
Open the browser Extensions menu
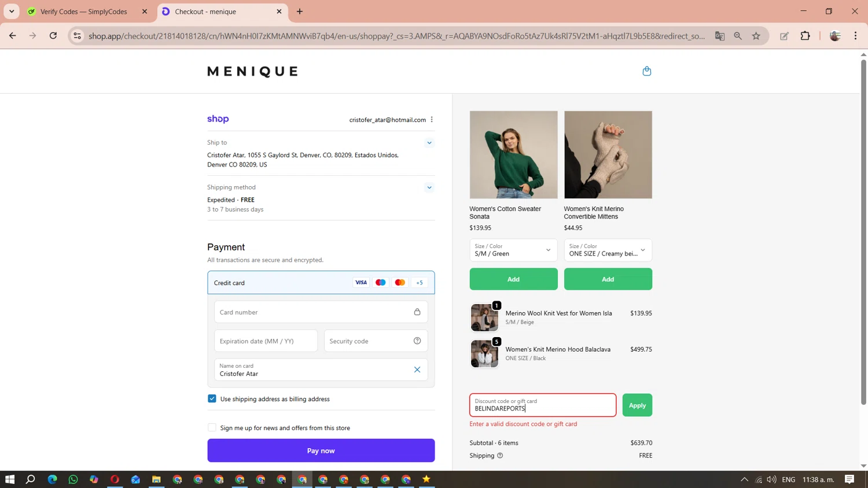pyautogui.click(x=805, y=36)
